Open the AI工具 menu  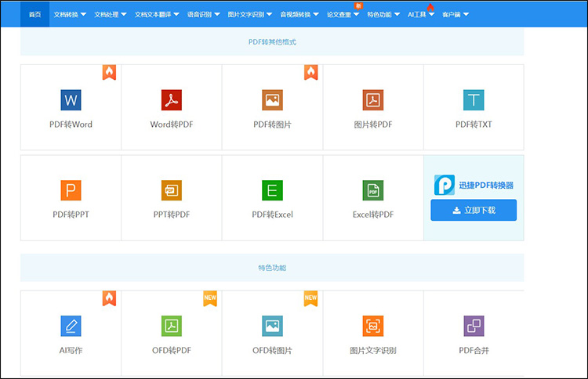pyautogui.click(x=417, y=14)
